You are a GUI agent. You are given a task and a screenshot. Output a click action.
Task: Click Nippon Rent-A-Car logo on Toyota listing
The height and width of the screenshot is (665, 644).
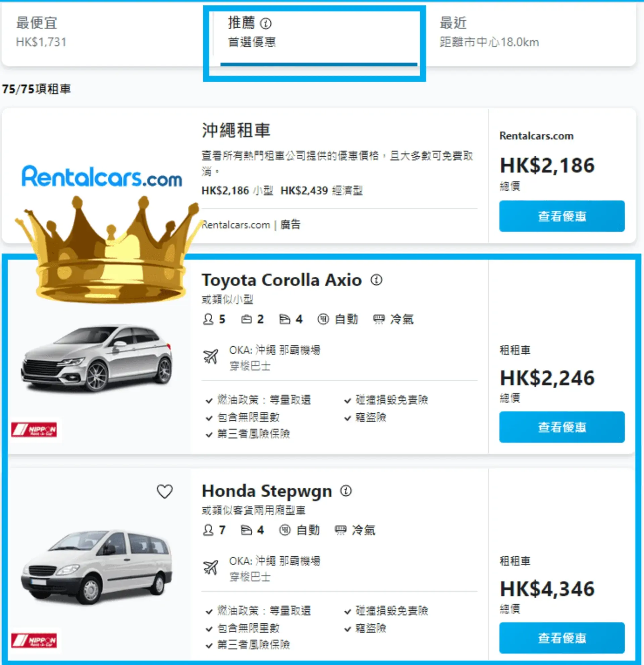[34, 429]
